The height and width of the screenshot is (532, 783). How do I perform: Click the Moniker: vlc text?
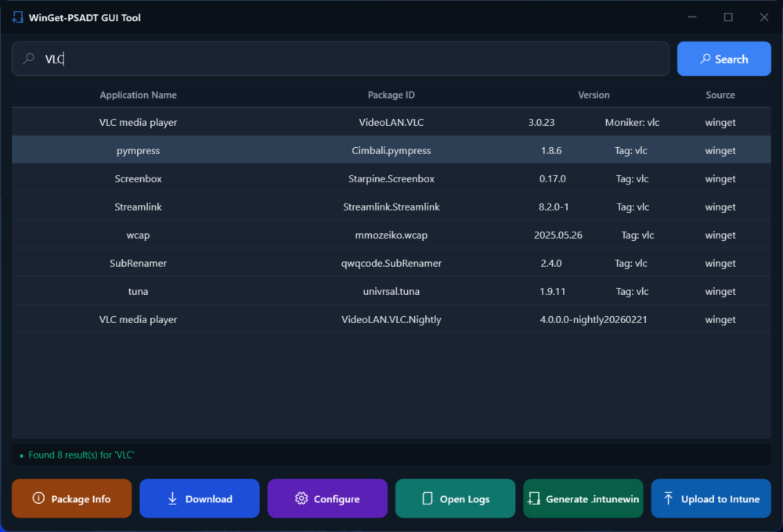coord(632,122)
